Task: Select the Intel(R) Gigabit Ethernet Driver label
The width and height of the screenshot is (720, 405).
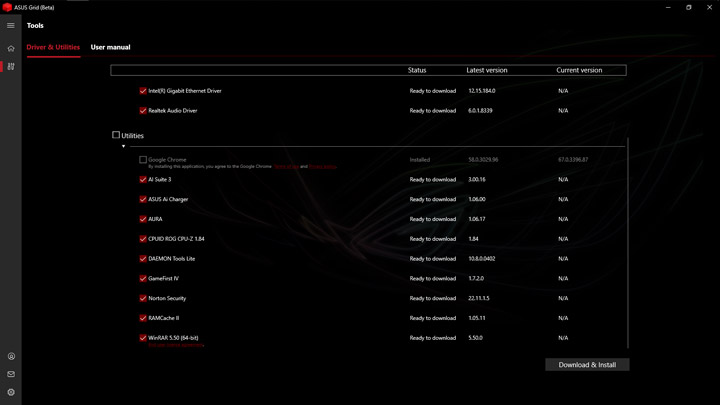Action: tap(185, 91)
